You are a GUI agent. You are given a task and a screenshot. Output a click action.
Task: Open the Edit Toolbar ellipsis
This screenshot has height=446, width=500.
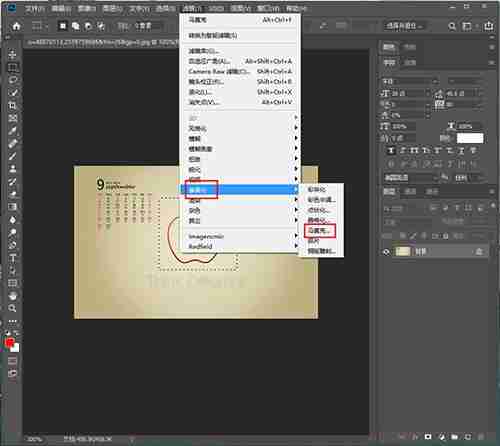coord(13,321)
